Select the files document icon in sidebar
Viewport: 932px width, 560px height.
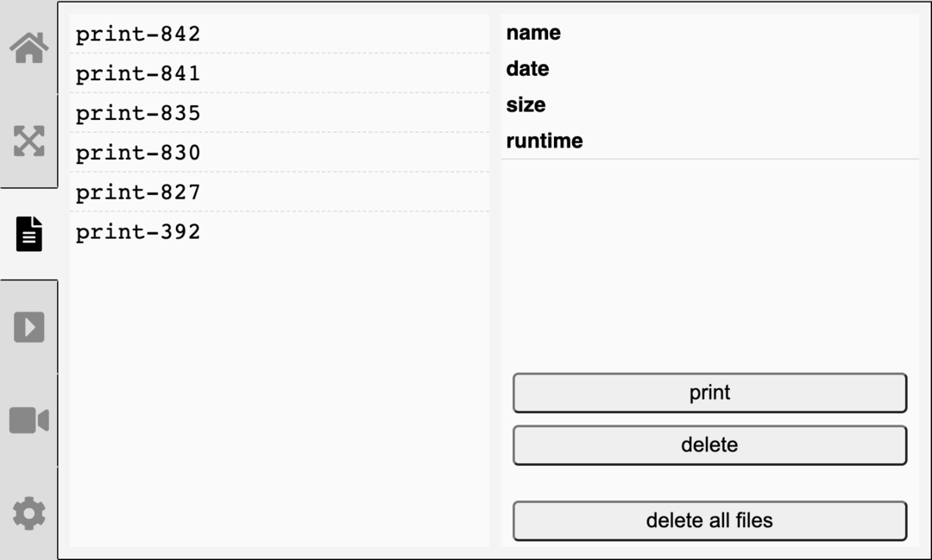tap(28, 234)
